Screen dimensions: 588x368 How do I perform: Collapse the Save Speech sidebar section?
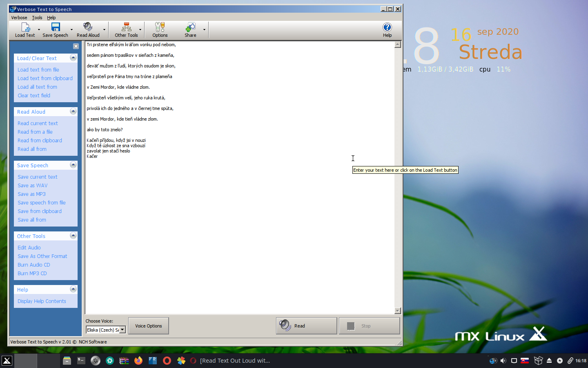[x=73, y=165]
